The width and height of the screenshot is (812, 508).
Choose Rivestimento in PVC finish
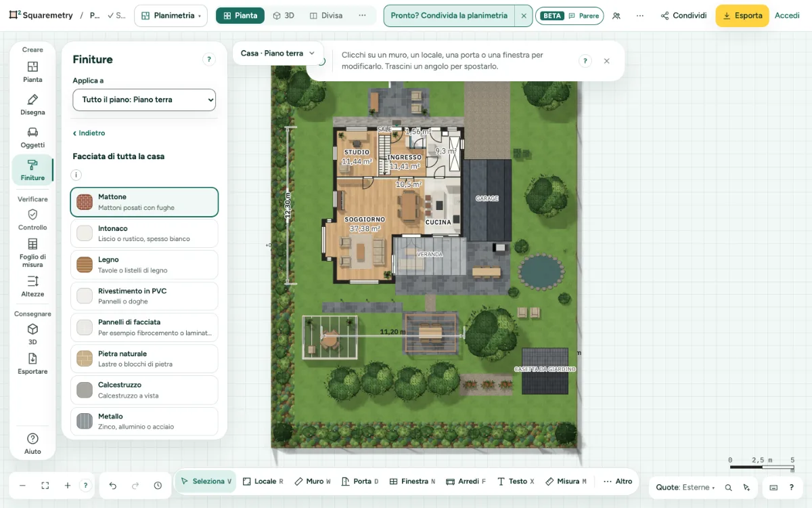click(x=144, y=296)
